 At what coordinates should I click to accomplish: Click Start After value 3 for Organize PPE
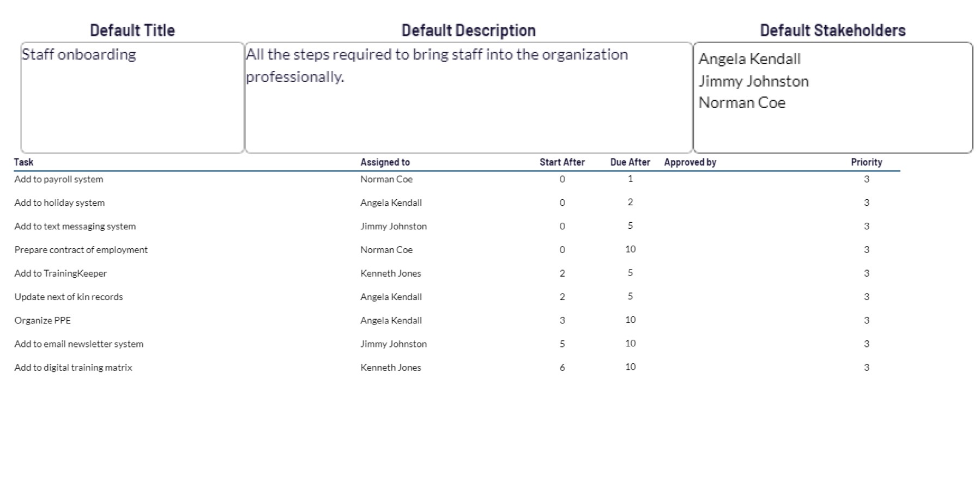pyautogui.click(x=562, y=320)
